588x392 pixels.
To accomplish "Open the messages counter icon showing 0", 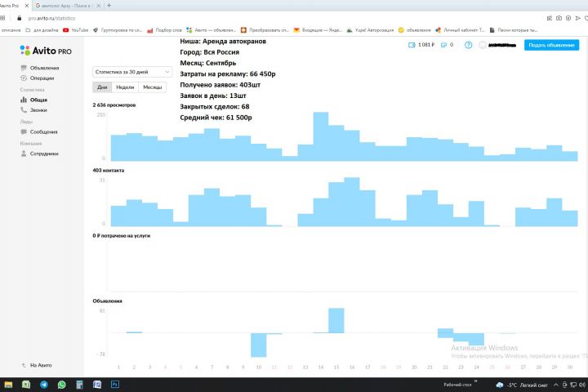I will click(447, 45).
